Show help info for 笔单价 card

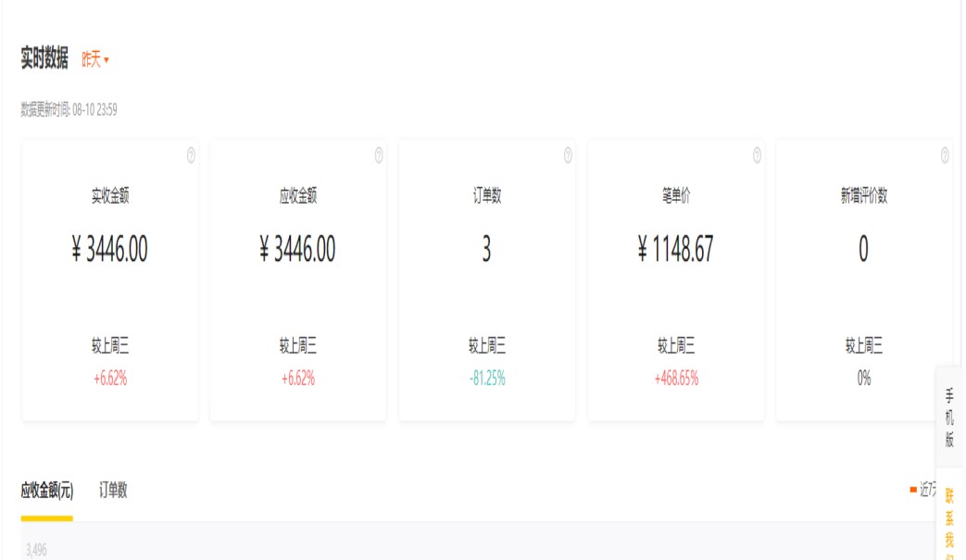757,156
